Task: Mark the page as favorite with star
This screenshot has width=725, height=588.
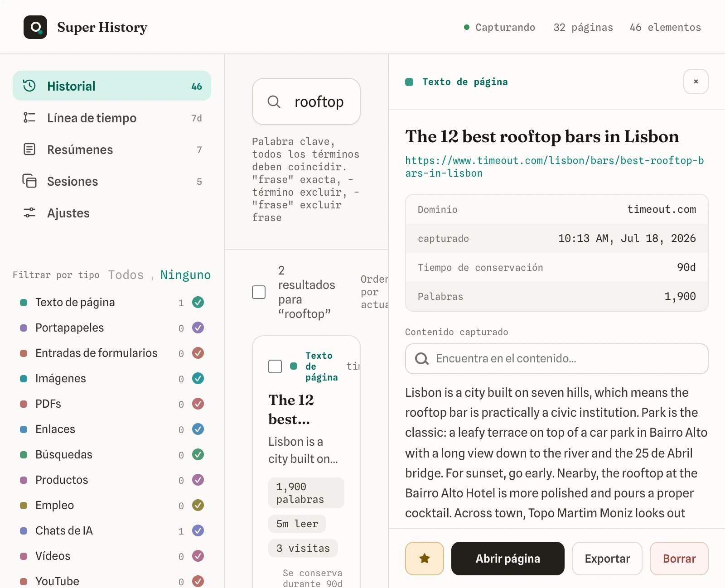Action: (x=425, y=559)
